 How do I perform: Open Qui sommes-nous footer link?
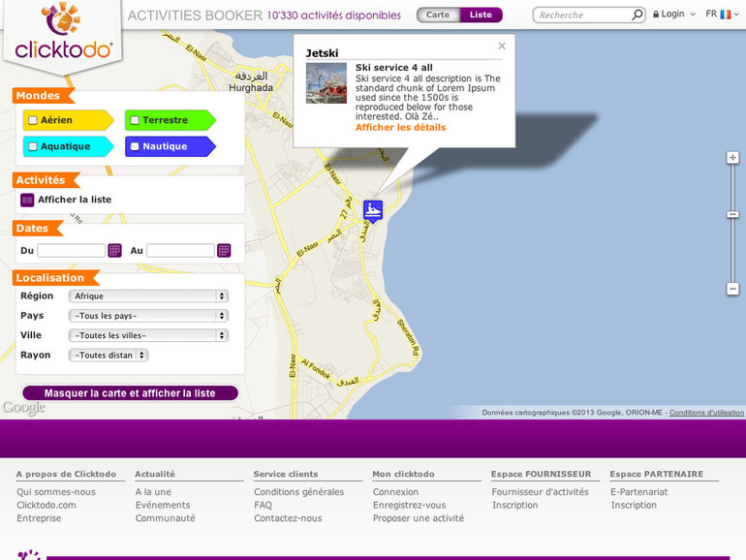(56, 492)
